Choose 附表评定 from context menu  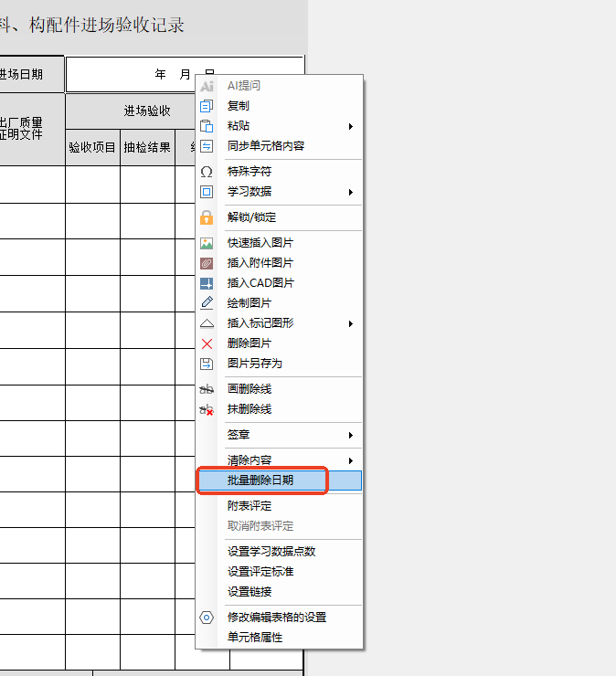coord(250,506)
